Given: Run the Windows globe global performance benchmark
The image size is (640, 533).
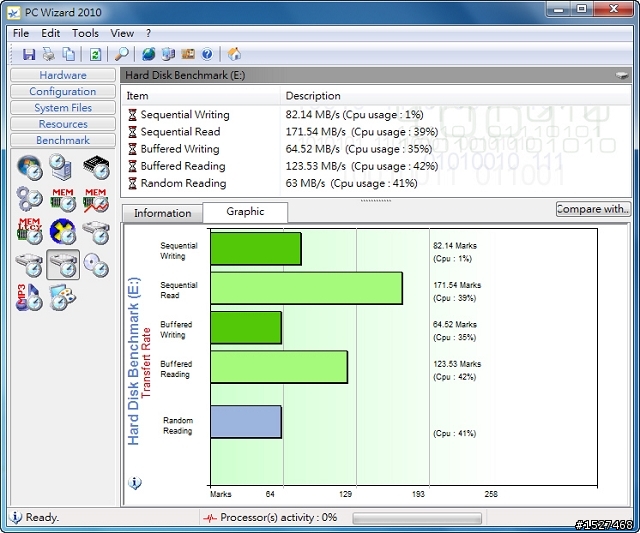Looking at the screenshot, I should click(30, 167).
